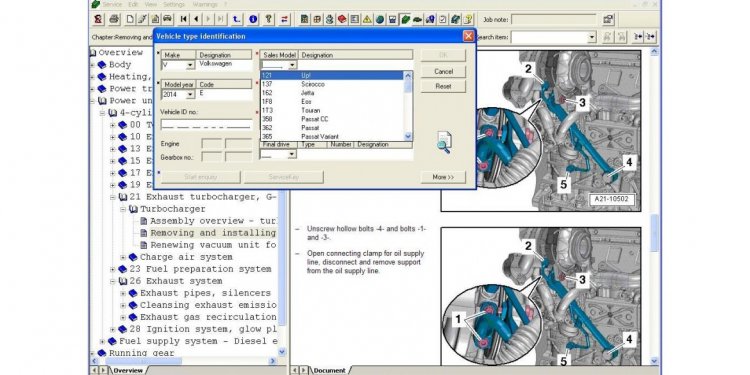750x375 pixels.
Task: Click the More >> button
Action: [x=443, y=177]
